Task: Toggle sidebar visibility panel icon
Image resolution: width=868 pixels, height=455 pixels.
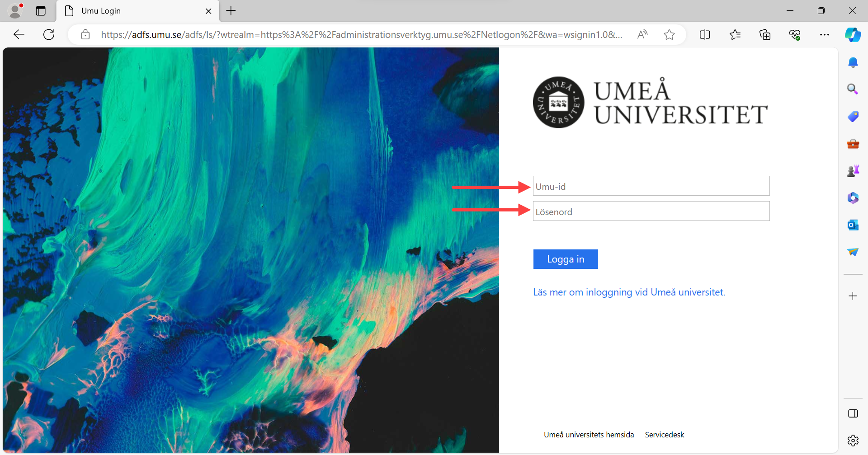Action: tap(853, 413)
